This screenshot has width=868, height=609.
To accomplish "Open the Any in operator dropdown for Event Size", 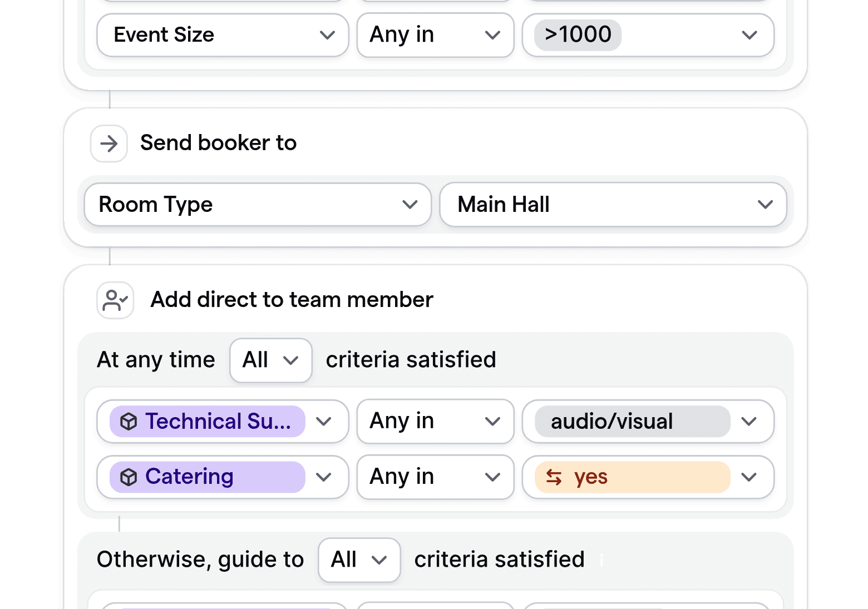I will 492,35.
